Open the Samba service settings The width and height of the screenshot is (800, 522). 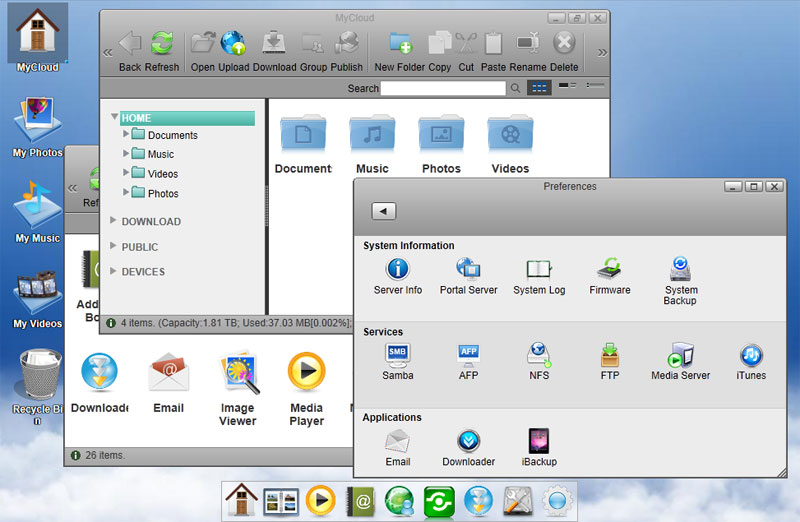click(x=398, y=355)
